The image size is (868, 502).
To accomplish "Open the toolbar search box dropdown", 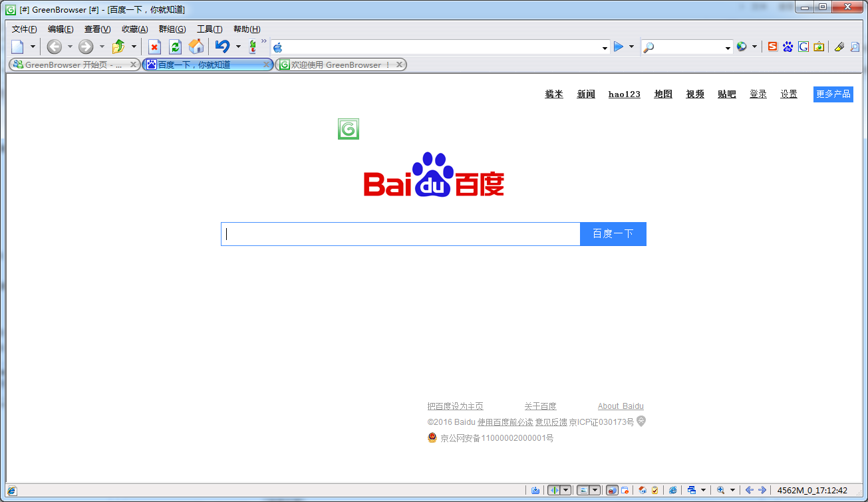I will pyautogui.click(x=728, y=48).
